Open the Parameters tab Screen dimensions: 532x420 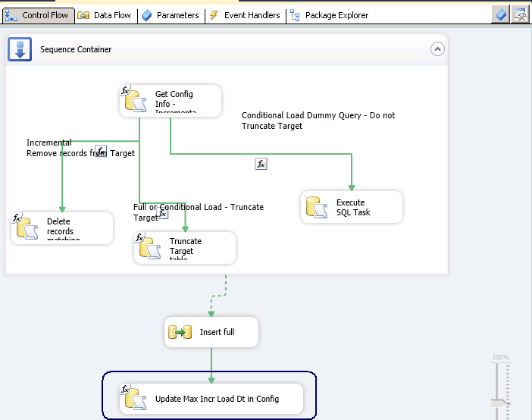[x=171, y=15]
